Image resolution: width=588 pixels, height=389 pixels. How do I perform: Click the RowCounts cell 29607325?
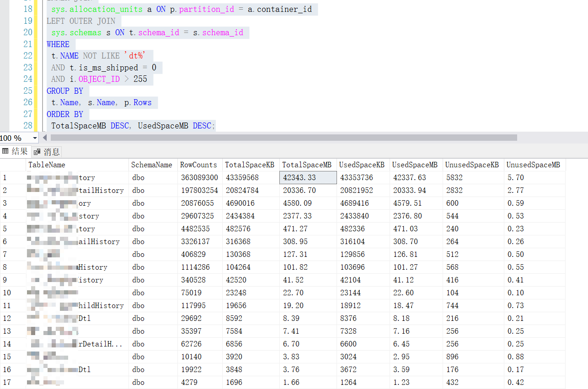click(200, 216)
